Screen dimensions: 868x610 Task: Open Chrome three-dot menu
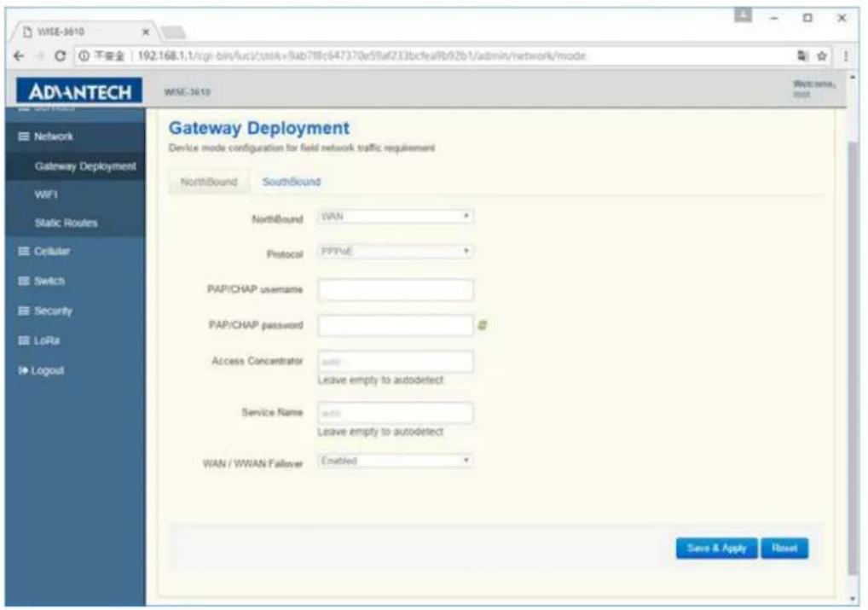click(x=846, y=56)
